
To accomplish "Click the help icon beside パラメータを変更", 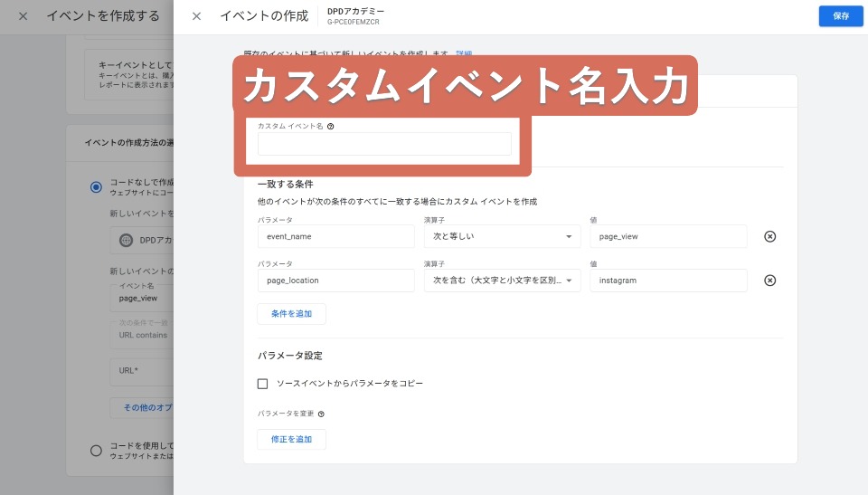I will click(321, 414).
